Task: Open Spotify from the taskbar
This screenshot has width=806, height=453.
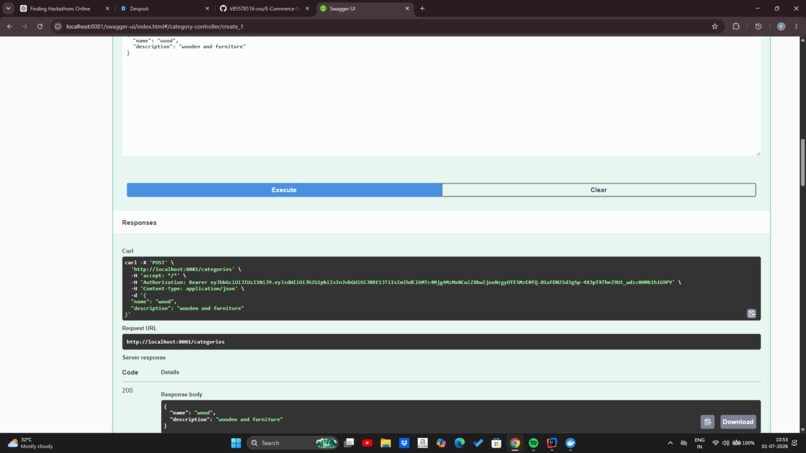Action: coord(533,443)
